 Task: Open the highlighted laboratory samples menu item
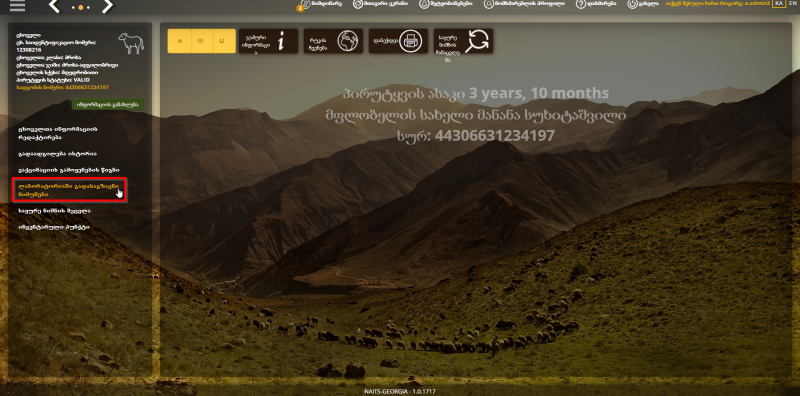tap(69, 190)
